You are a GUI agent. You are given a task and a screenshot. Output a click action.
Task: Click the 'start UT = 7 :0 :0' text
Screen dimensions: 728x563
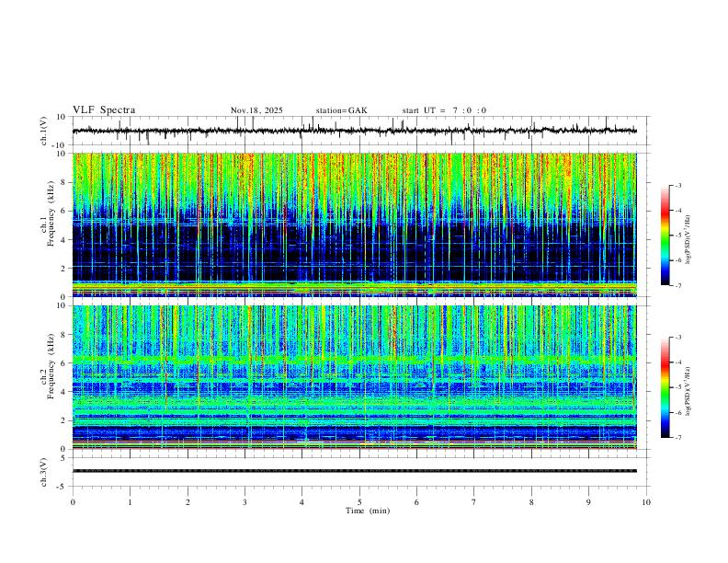(x=444, y=110)
